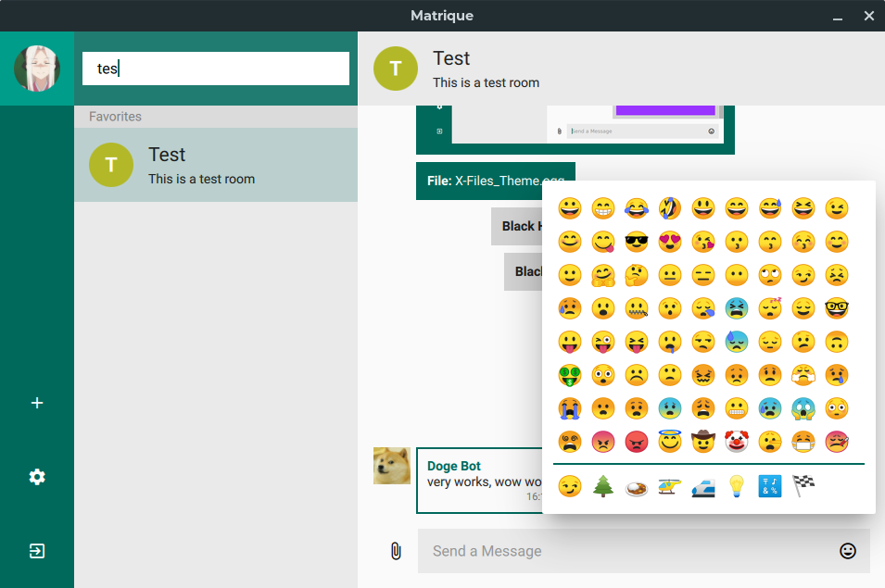
Task: Click the plus icon in left sidebar
Action: click(37, 403)
